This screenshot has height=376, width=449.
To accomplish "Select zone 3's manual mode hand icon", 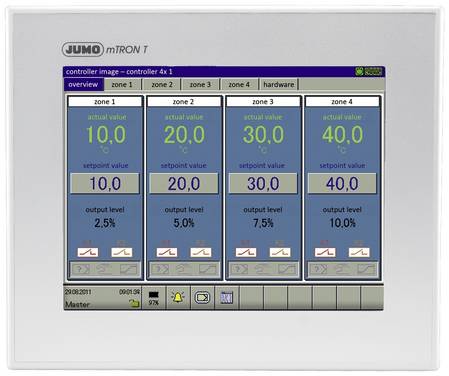I will (262, 269).
